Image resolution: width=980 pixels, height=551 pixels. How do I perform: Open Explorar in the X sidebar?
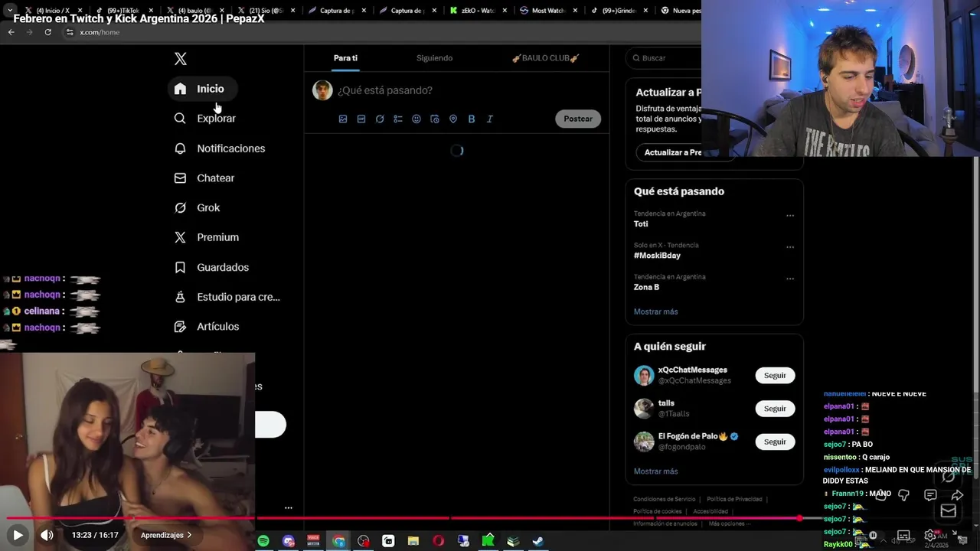click(x=205, y=119)
